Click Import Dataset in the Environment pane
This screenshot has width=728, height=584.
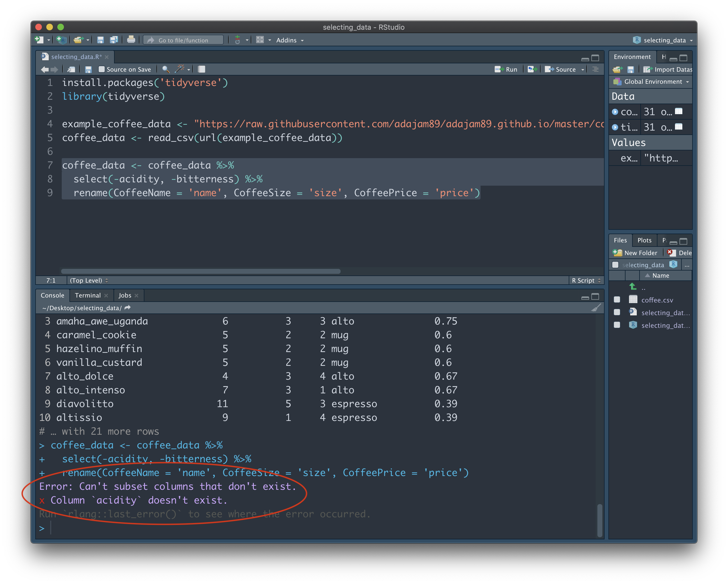668,69
